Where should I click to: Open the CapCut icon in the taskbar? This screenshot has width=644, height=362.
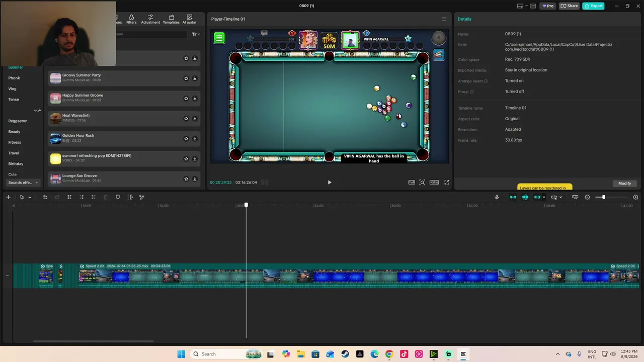tap(463, 354)
